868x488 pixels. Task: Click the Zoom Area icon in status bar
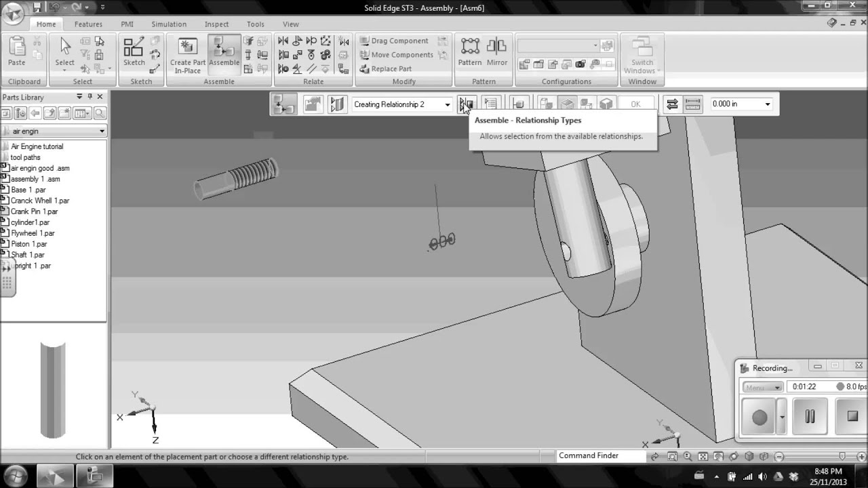coord(672,457)
